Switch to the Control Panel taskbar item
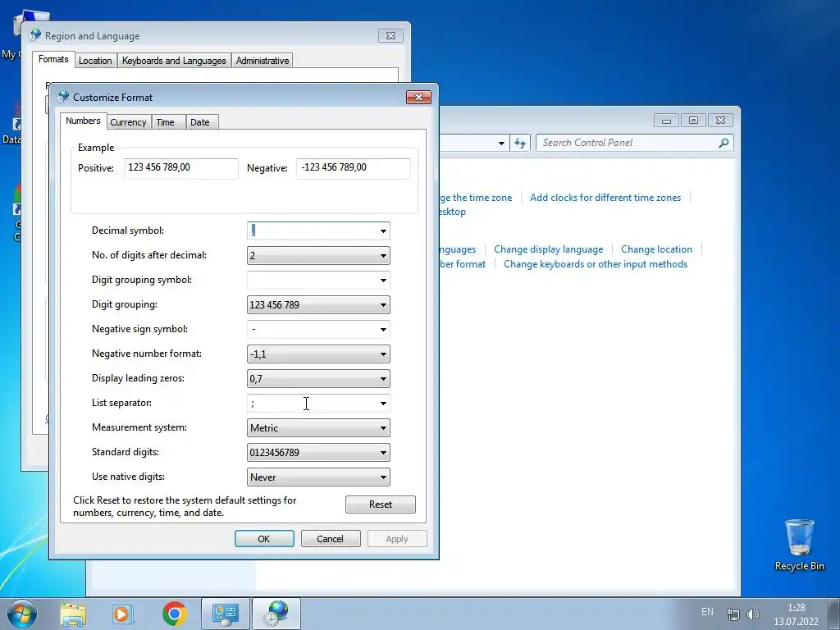The height and width of the screenshot is (630, 840). click(x=225, y=614)
